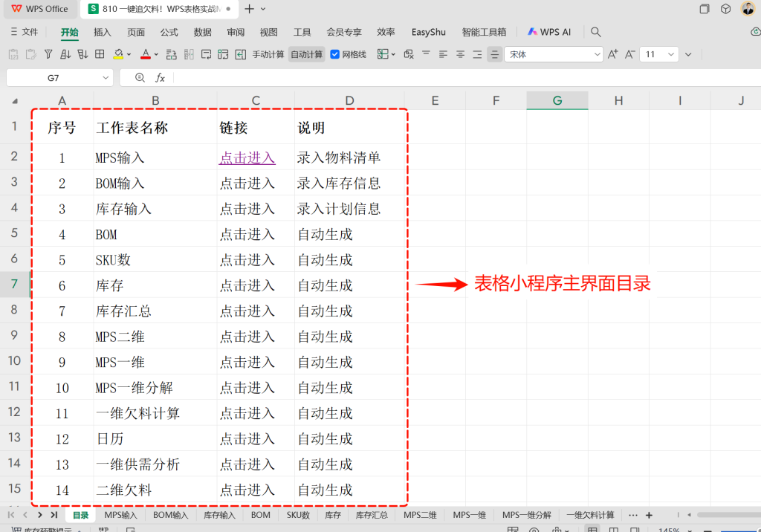
Task: Click inside the formula bar input
Action: (467, 78)
